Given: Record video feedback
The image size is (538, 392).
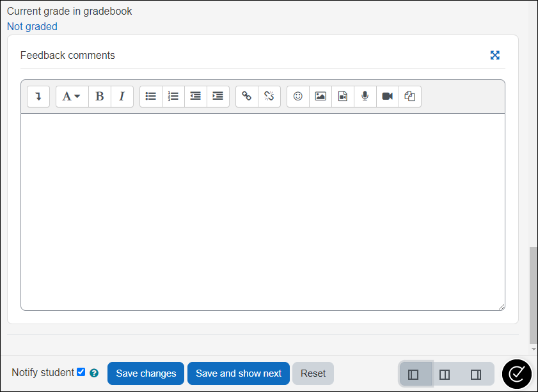Looking at the screenshot, I should click(387, 96).
